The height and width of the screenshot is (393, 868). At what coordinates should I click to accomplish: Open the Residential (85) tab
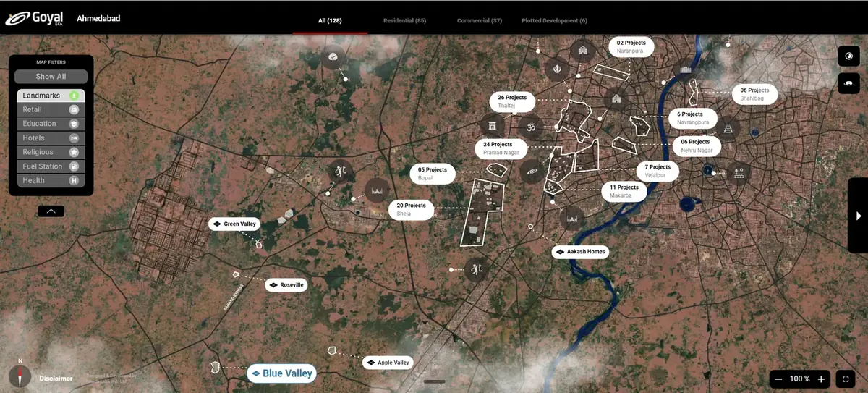404,20
